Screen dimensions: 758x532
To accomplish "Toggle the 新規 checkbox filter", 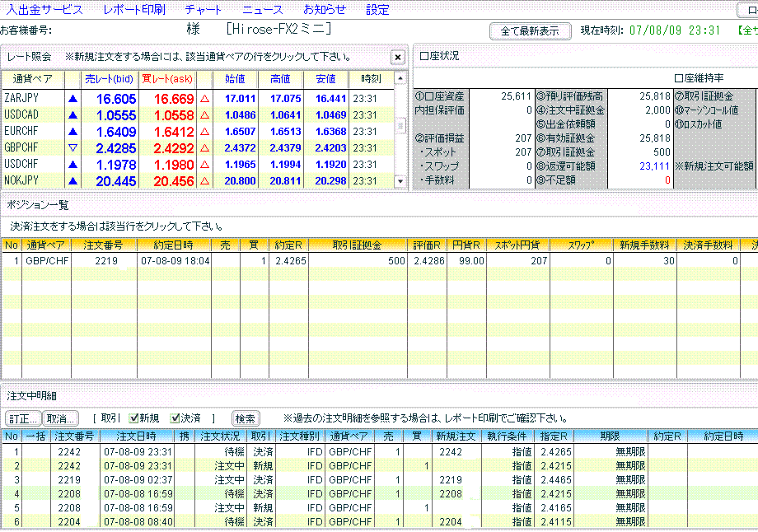I will coord(134,418).
